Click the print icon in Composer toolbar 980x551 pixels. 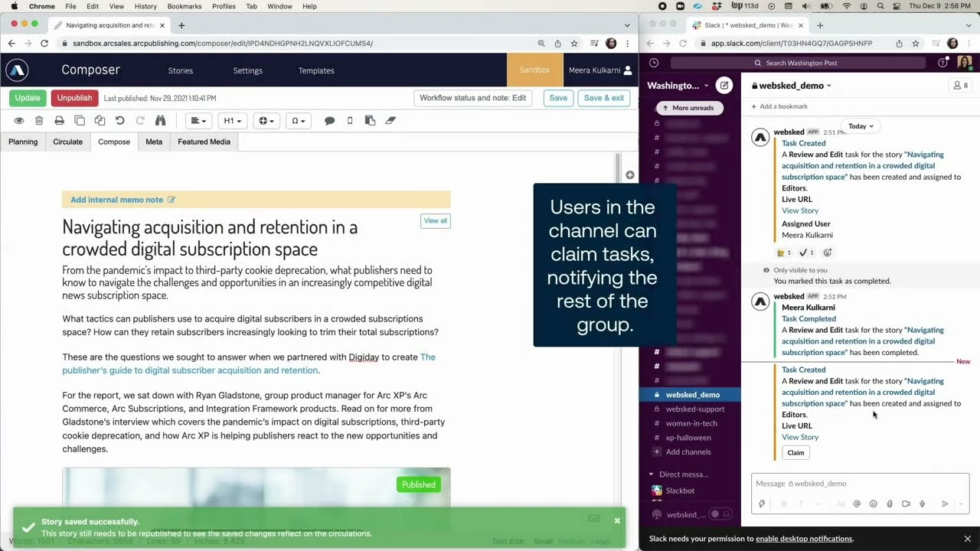(59, 121)
